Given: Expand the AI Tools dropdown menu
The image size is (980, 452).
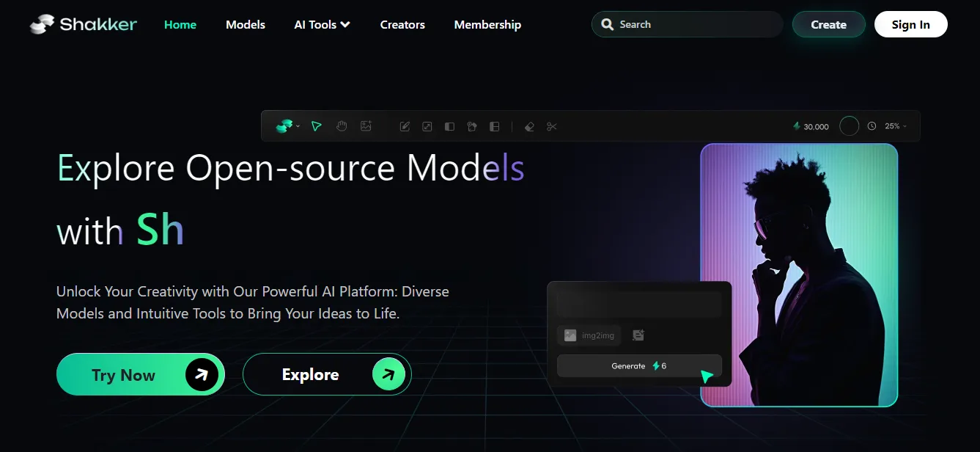Looking at the screenshot, I should click(322, 24).
